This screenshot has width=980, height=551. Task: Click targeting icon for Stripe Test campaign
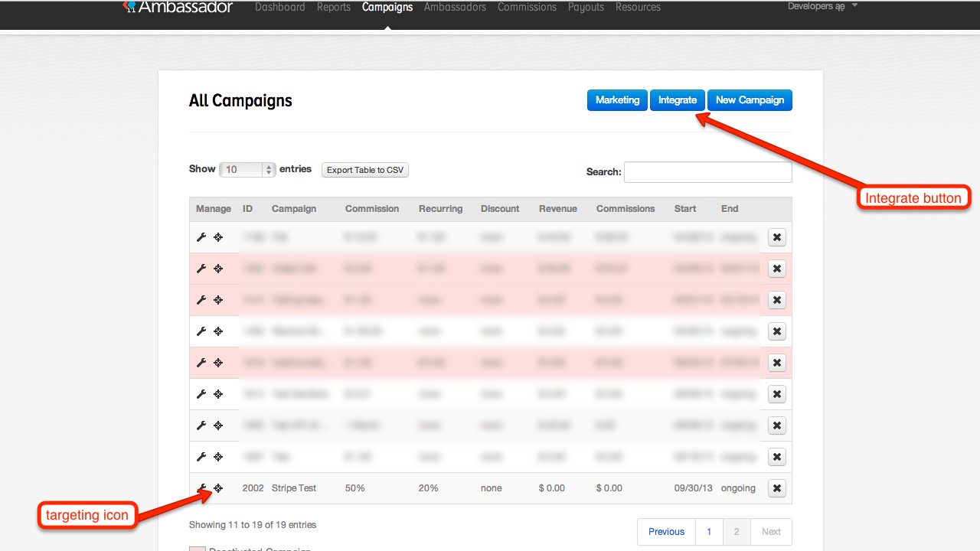coord(218,487)
